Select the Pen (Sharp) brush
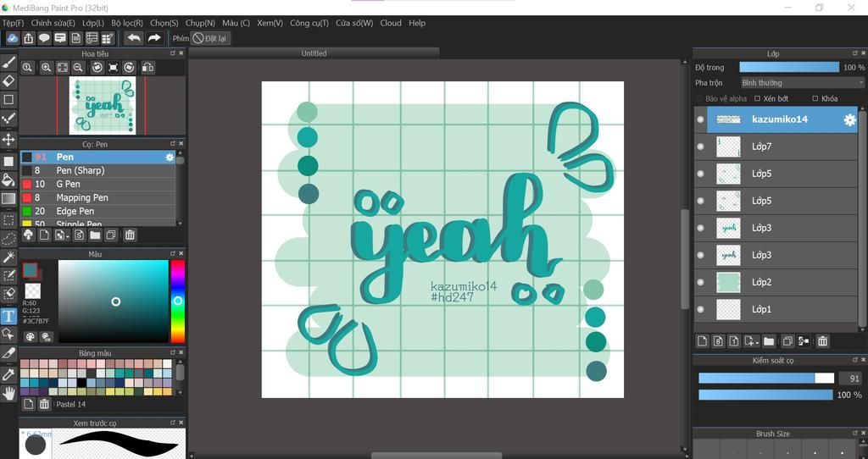The image size is (868, 459). point(98,170)
